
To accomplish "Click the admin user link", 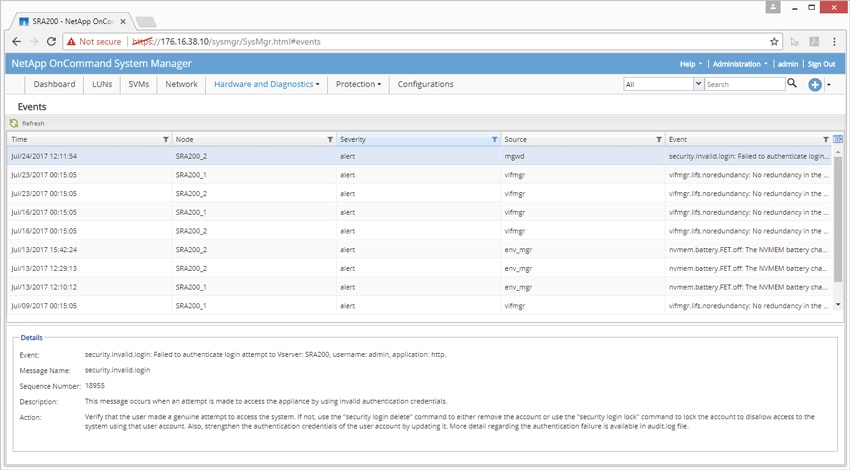I will click(x=788, y=64).
